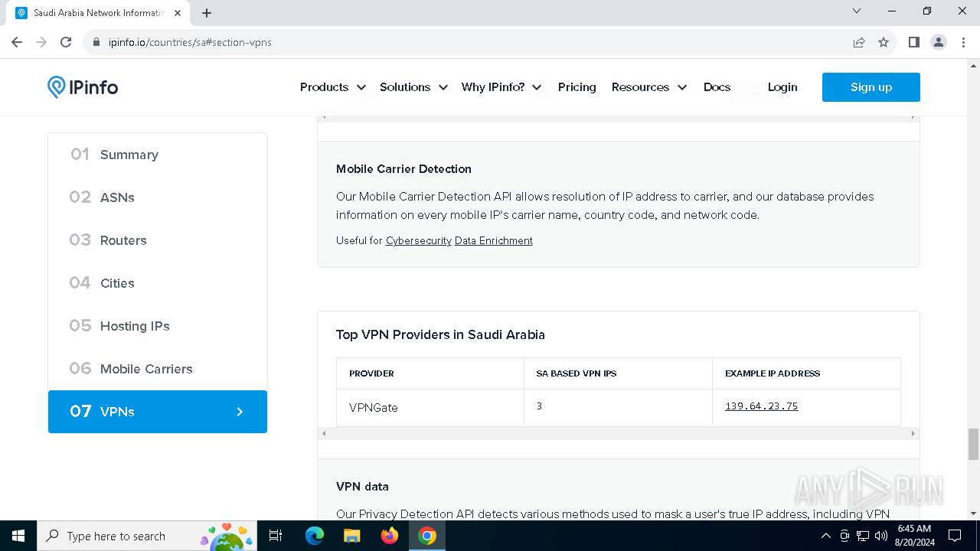
Task: Click the Login link
Action: [782, 87]
